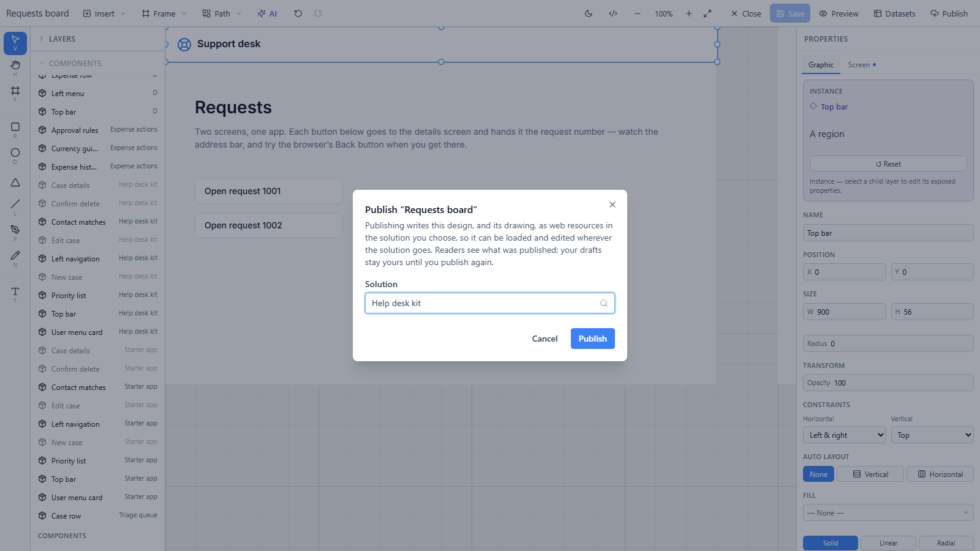Image resolution: width=980 pixels, height=551 pixels.
Task: Click Publish in top toolbar
Action: point(949,13)
